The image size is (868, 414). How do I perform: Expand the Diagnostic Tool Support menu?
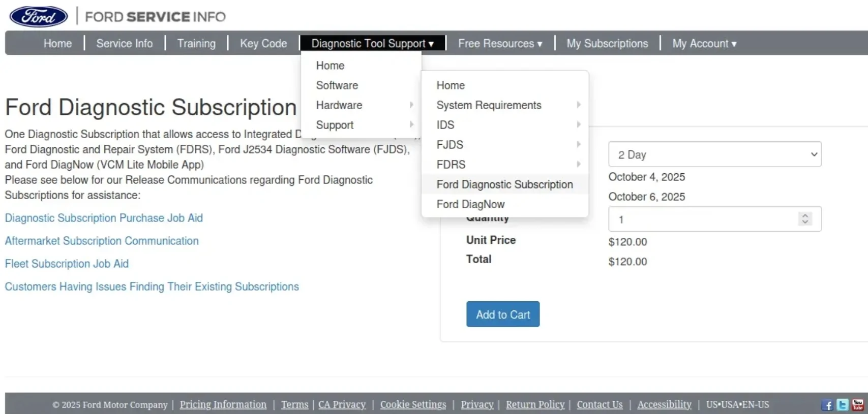coord(373,44)
